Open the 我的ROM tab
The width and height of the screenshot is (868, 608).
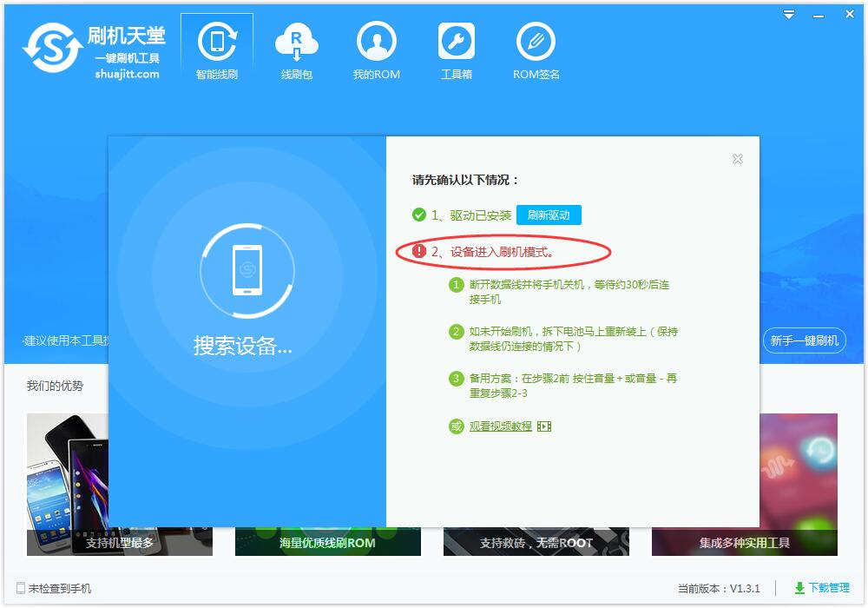377,50
